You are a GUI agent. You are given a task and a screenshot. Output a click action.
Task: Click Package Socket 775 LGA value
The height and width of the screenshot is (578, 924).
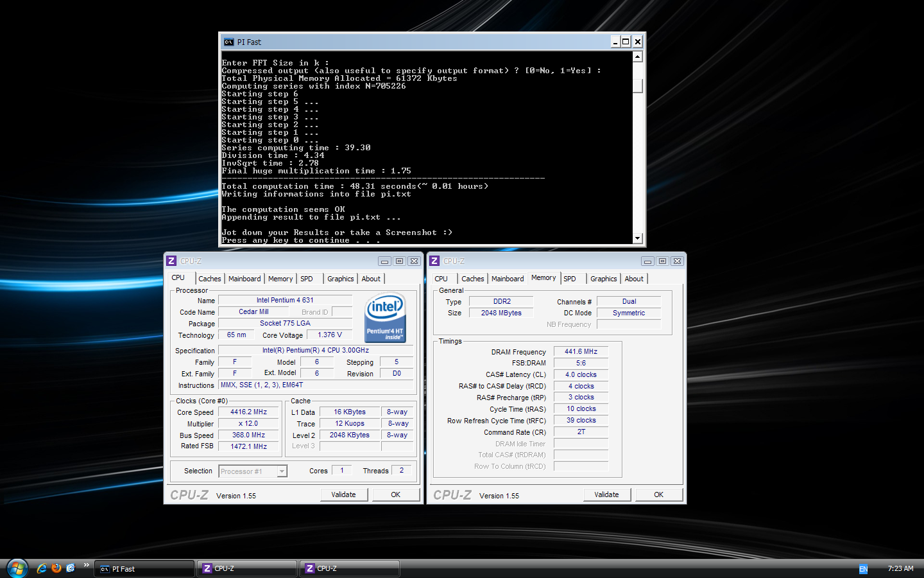285,324
